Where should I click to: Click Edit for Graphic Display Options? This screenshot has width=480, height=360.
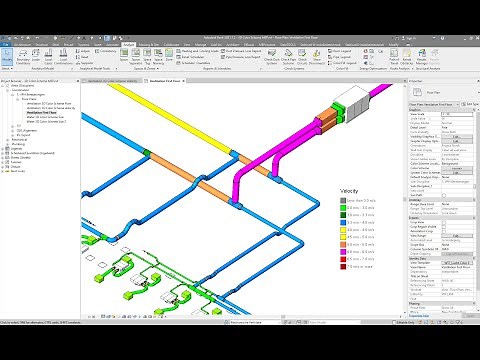(457, 141)
